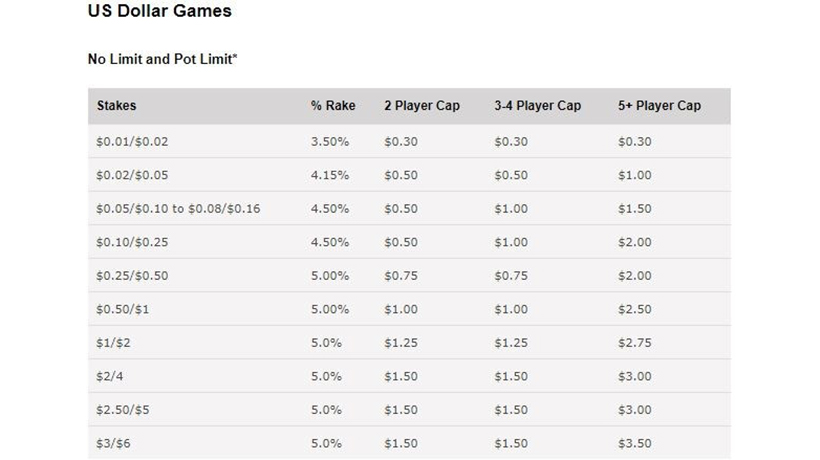Click the 4.15% rake value

coord(330,175)
